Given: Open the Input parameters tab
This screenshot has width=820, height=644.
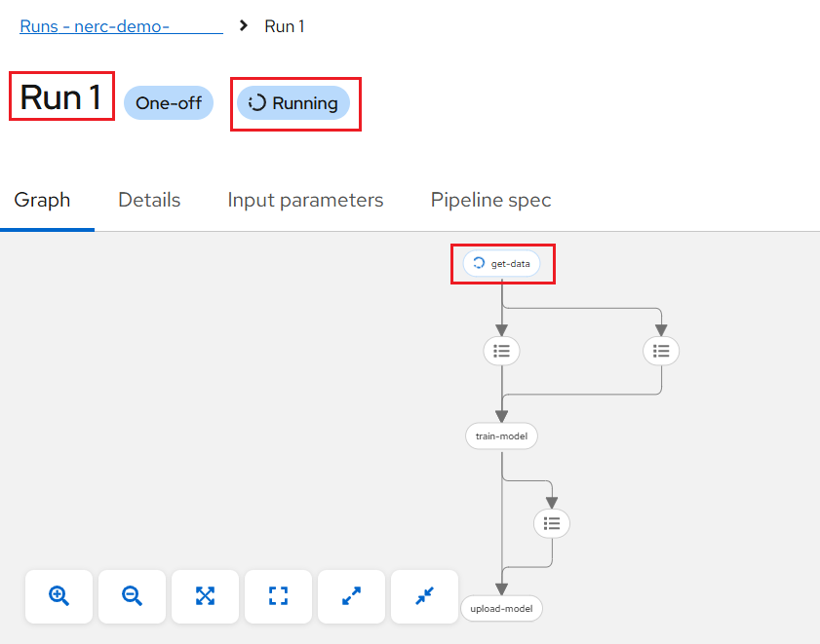Looking at the screenshot, I should [x=305, y=200].
